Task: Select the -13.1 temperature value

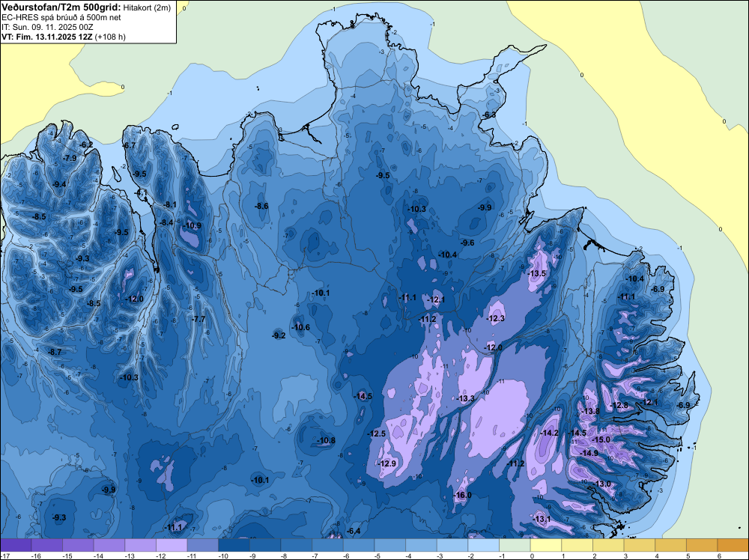Action: click(542, 519)
